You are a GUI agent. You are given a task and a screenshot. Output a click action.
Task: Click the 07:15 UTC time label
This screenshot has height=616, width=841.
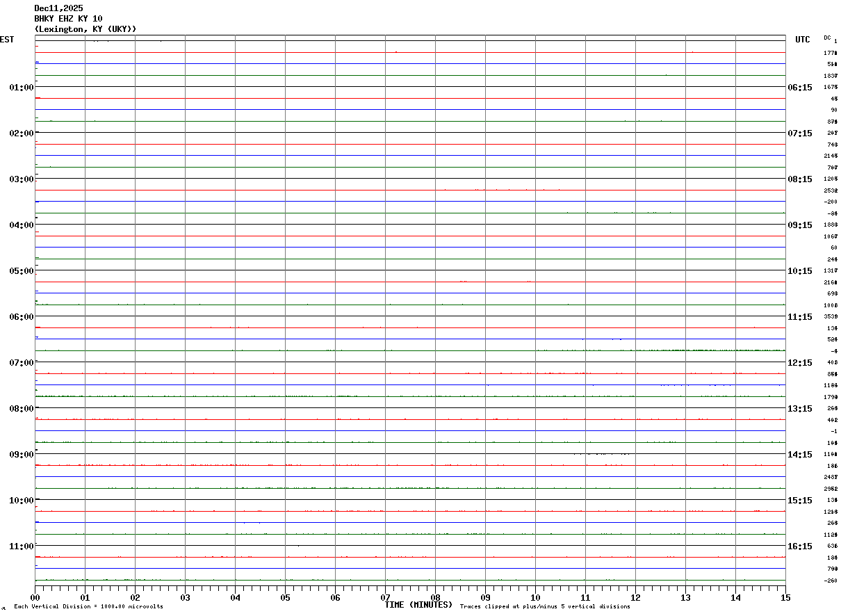click(800, 133)
